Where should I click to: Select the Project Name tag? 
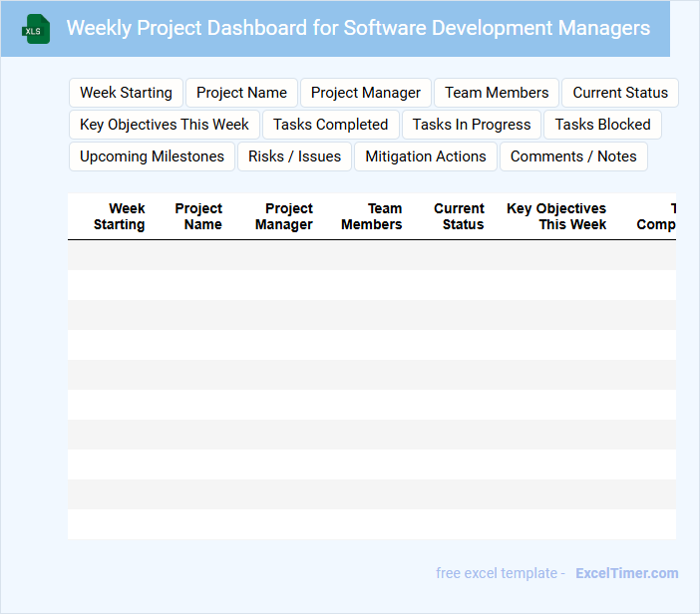(241, 93)
